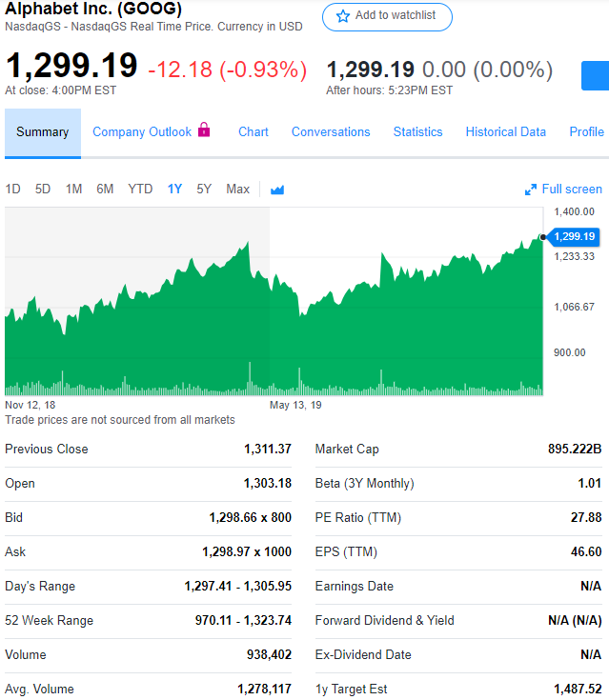Select the 5D chart range
Image resolution: width=609 pixels, height=700 pixels.
pyautogui.click(x=43, y=190)
